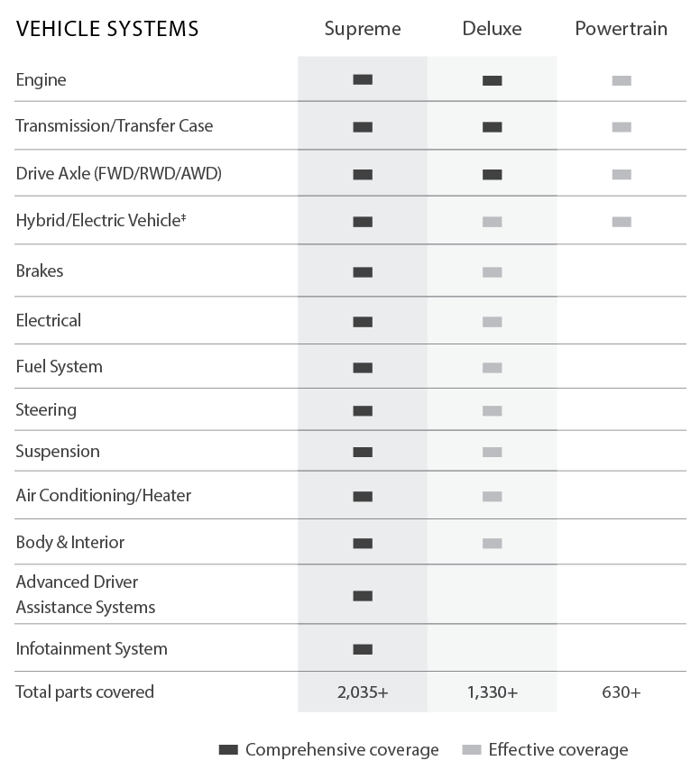The height and width of the screenshot is (779, 700).
Task: Click the Deluxe marker for Hybrid/Electric Vehicle
Action: tap(492, 221)
